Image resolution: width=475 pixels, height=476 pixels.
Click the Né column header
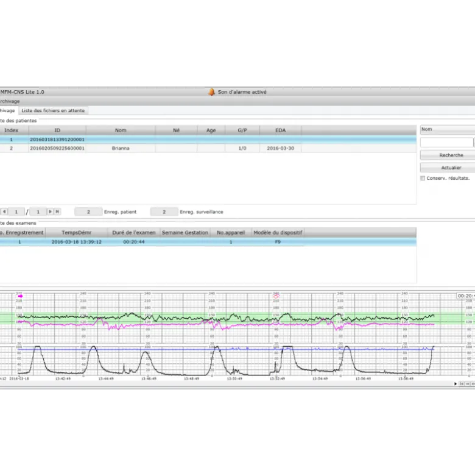(176, 130)
